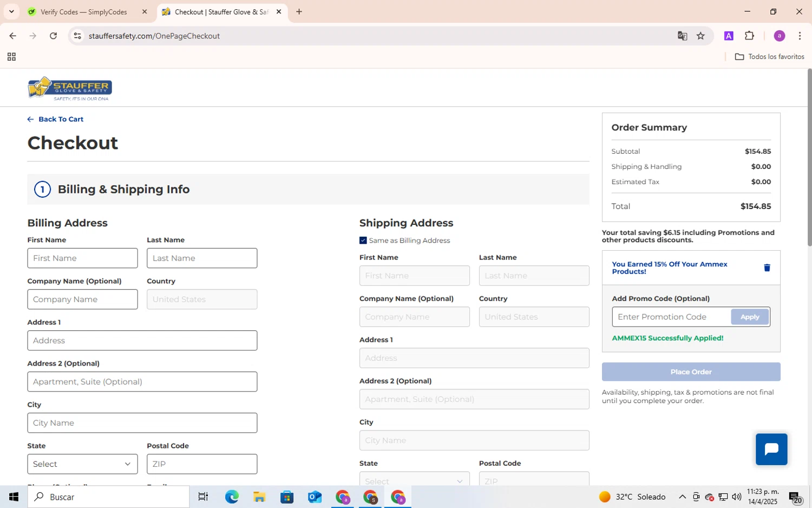Open the Chrome profile avatar
This screenshot has height=508, width=812.
(779, 36)
